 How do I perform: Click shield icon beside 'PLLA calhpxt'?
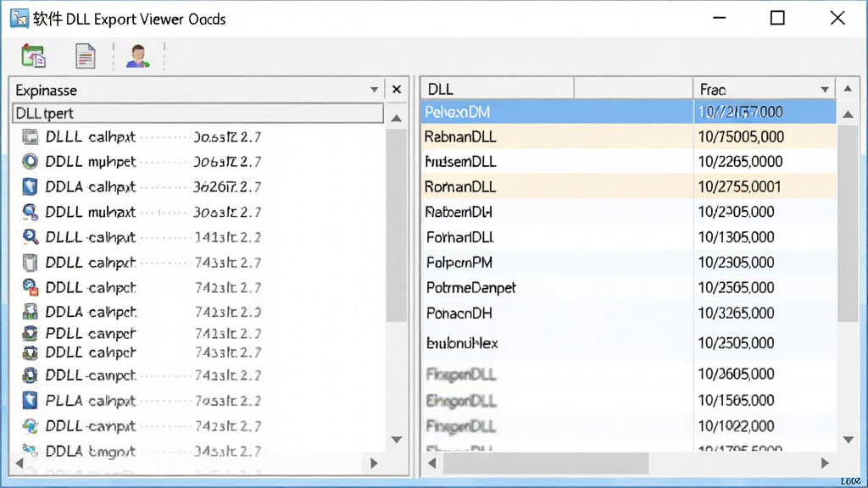click(x=30, y=400)
